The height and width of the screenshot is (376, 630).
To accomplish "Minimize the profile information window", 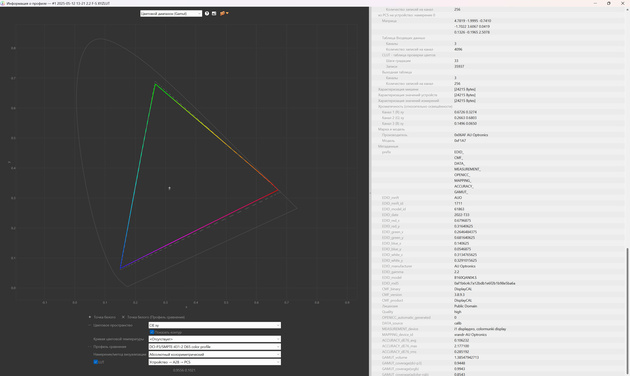I will 595,3.
